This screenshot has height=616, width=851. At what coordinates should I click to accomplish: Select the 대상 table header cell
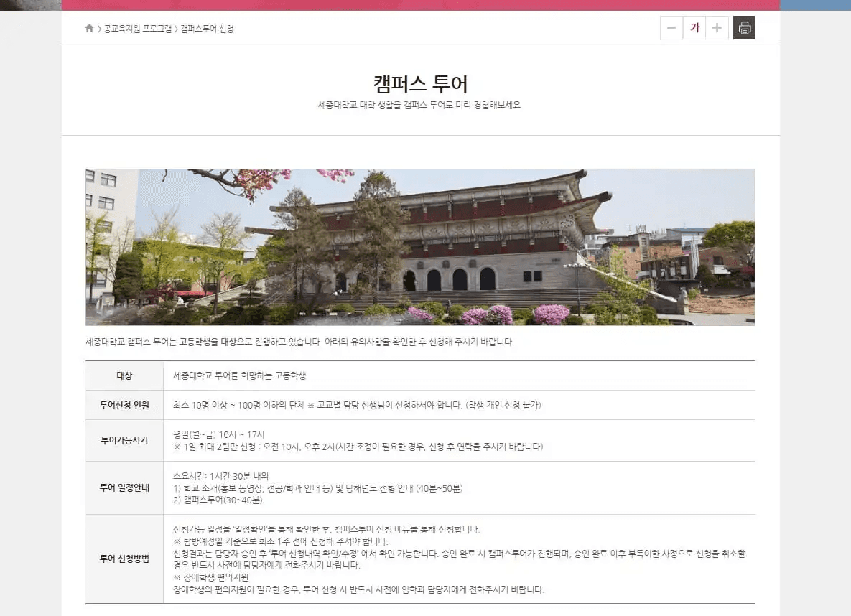click(x=124, y=374)
